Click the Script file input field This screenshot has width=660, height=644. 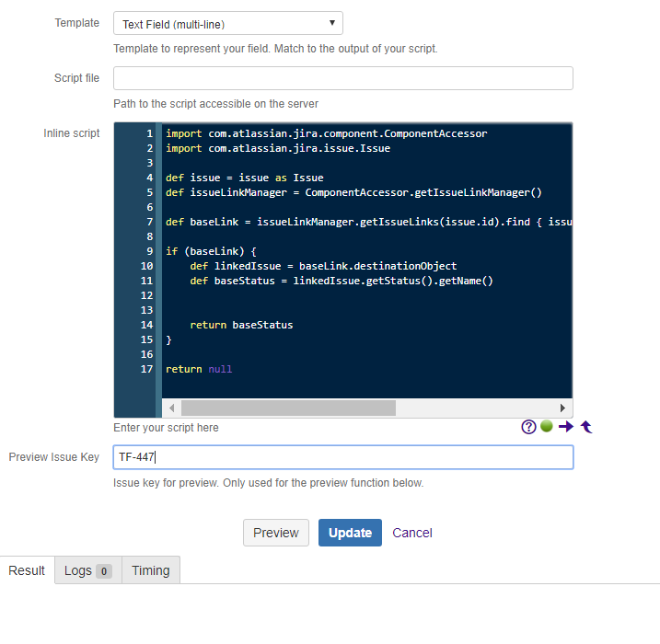[343, 78]
